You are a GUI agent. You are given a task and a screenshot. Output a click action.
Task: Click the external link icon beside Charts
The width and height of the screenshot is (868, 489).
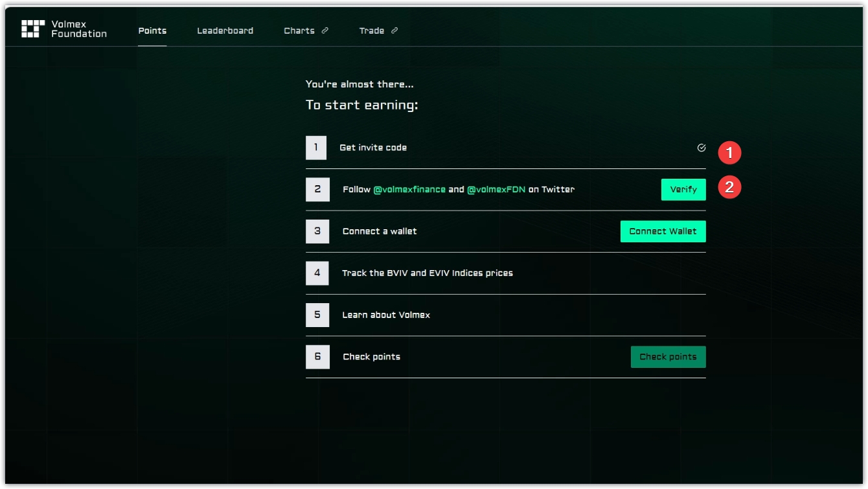point(325,30)
